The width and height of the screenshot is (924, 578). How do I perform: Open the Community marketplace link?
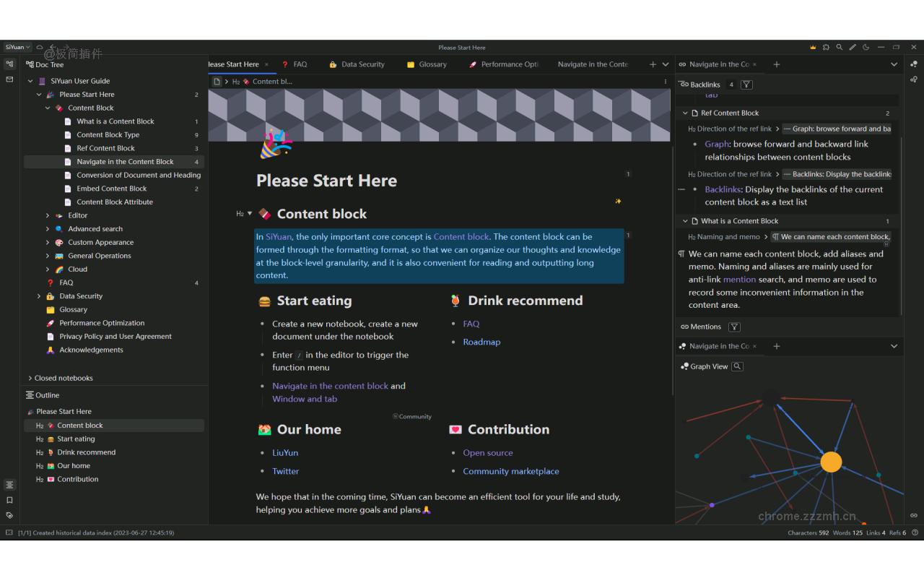tap(511, 471)
